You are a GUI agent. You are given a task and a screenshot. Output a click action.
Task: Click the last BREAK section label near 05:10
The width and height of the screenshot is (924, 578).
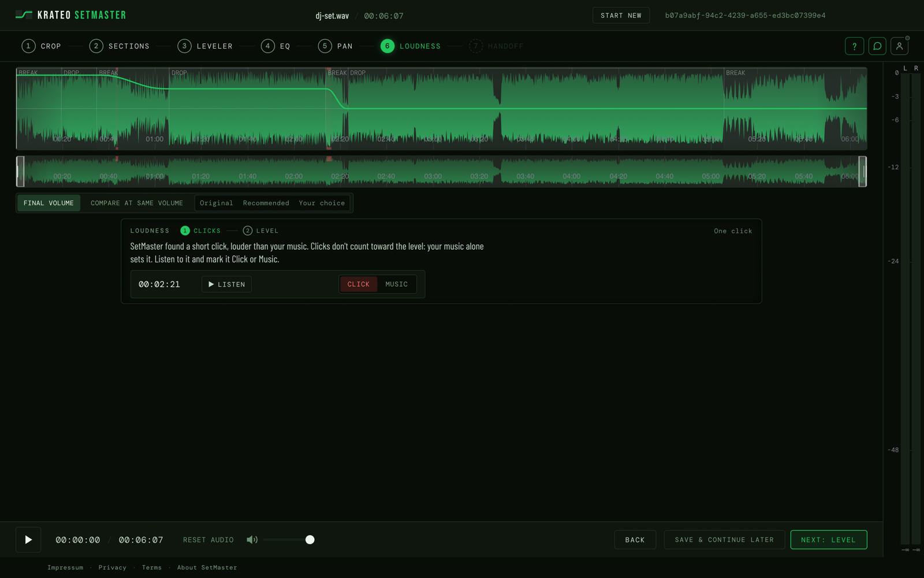pyautogui.click(x=735, y=73)
